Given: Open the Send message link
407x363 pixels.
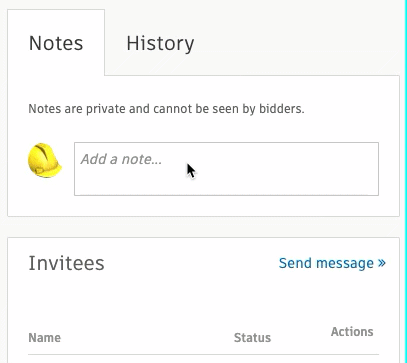Looking at the screenshot, I should pos(332,263).
